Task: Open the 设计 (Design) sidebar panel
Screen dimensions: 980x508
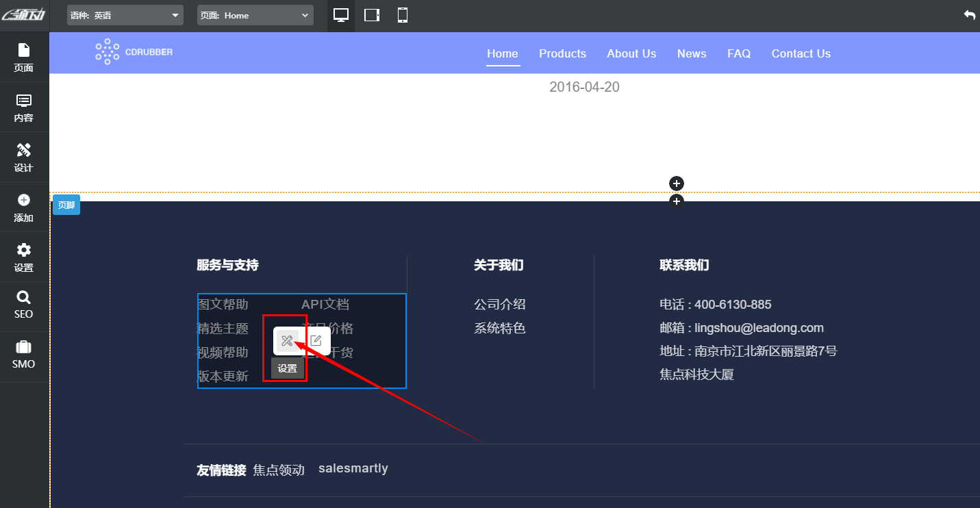Action: click(x=24, y=157)
